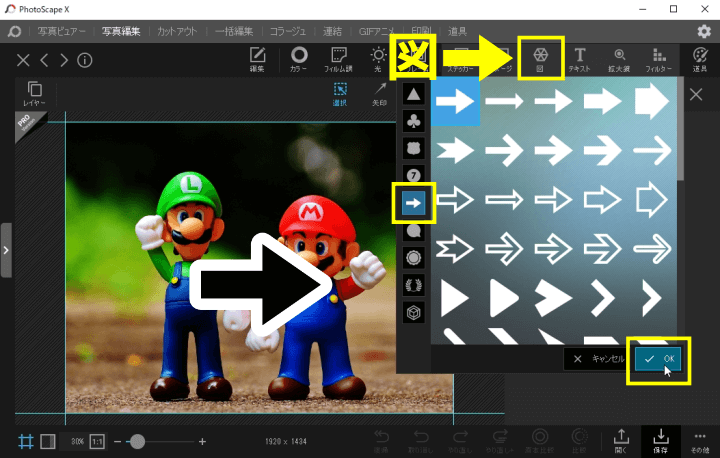Show the laurel wreath shapes category
The width and height of the screenshot is (720, 458).
[x=413, y=285]
